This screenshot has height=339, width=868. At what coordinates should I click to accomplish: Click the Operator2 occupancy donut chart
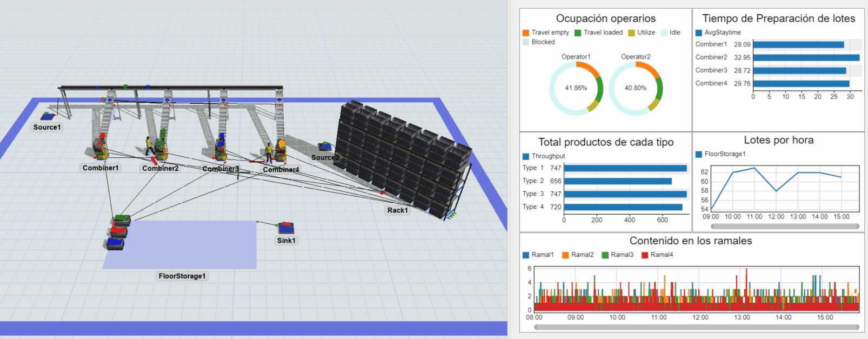636,88
